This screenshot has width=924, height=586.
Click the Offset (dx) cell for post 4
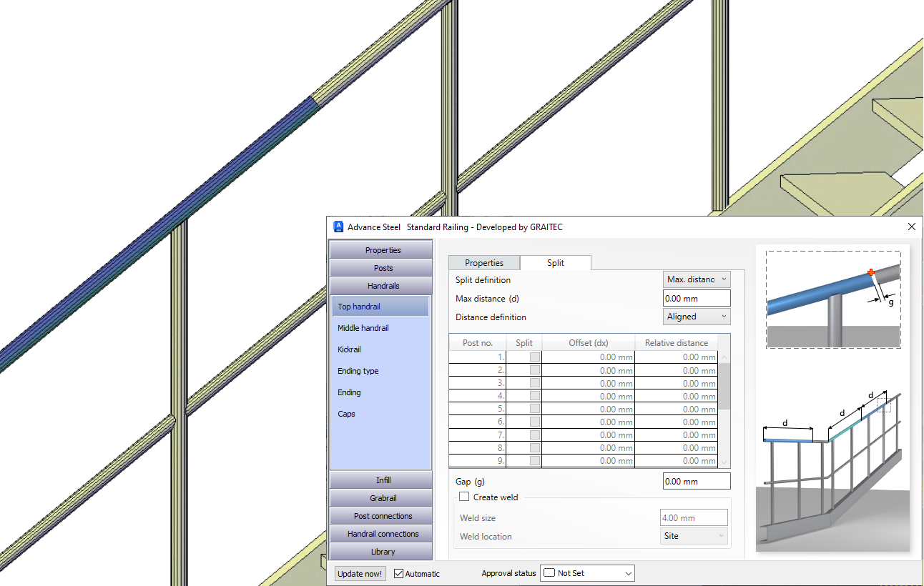589,396
